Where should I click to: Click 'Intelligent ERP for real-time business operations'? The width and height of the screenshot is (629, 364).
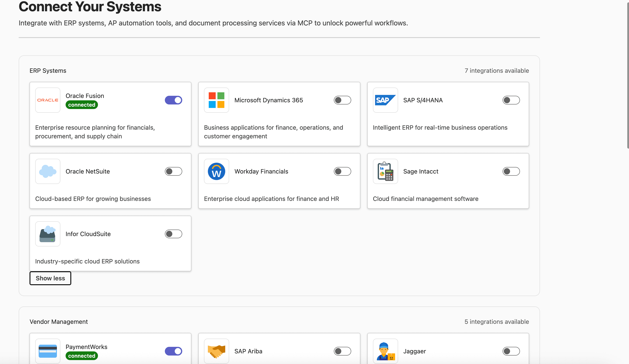[x=440, y=127]
